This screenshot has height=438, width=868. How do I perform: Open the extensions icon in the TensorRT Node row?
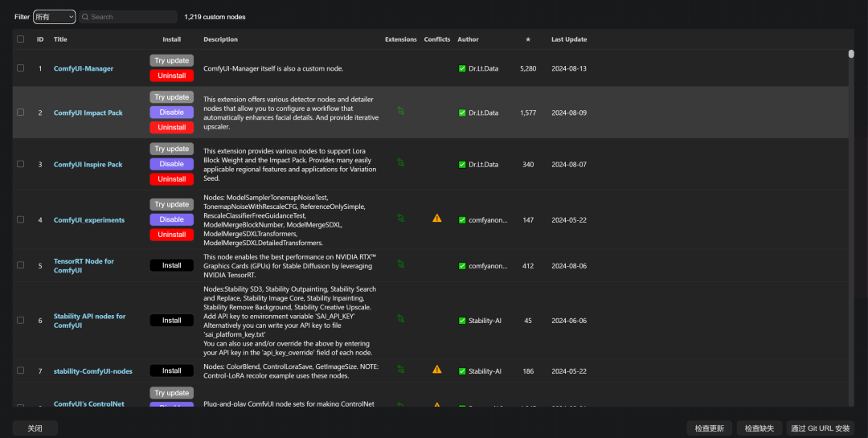(x=400, y=264)
